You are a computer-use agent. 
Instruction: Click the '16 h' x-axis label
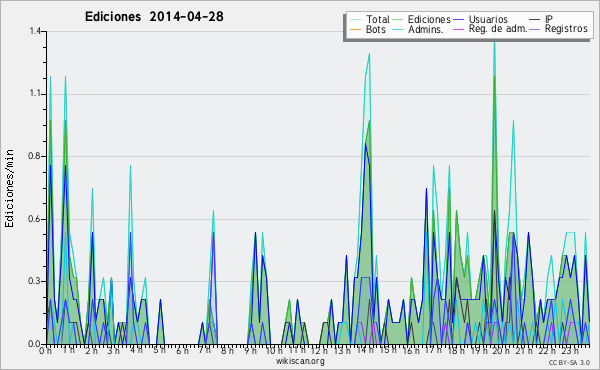(x=411, y=350)
